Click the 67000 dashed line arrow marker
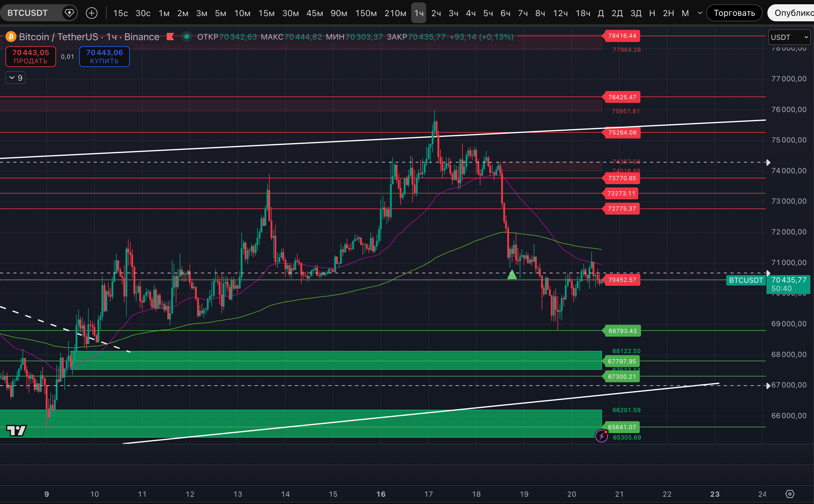Viewport: 814px width, 504px height. pyautogui.click(x=768, y=386)
